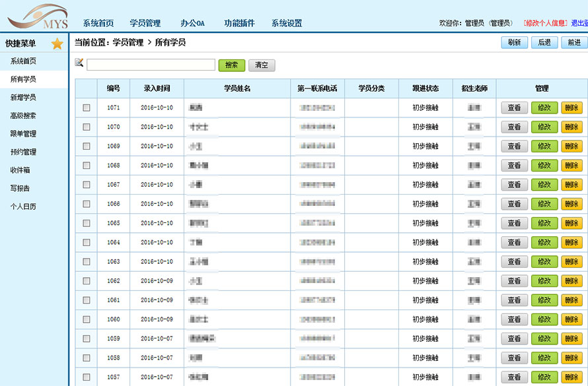
Task: Select the checkbox for row 1066
Action: 87,204
